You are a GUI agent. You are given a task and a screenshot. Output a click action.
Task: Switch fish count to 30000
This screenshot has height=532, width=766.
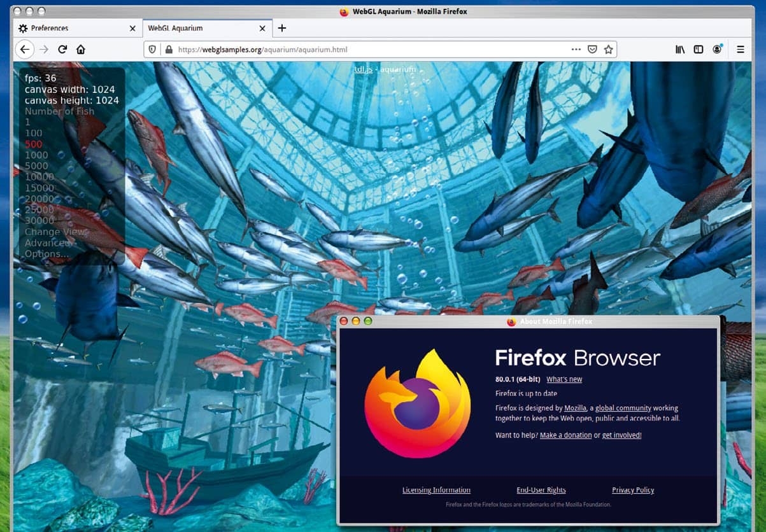point(39,221)
